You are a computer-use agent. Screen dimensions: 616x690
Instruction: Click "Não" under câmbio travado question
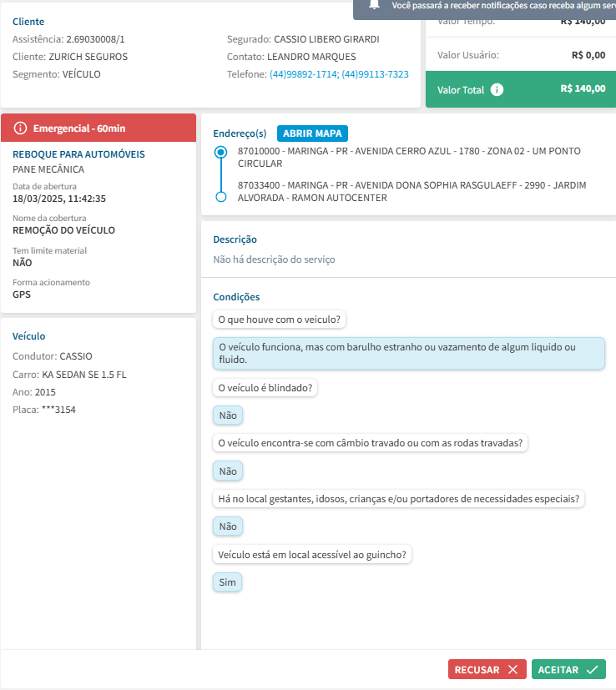pos(228,471)
